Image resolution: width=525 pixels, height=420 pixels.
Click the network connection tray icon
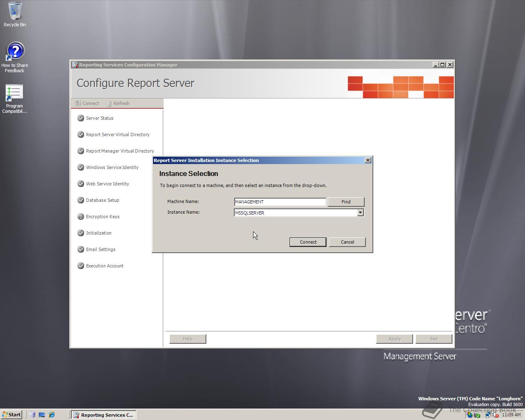tap(488, 415)
